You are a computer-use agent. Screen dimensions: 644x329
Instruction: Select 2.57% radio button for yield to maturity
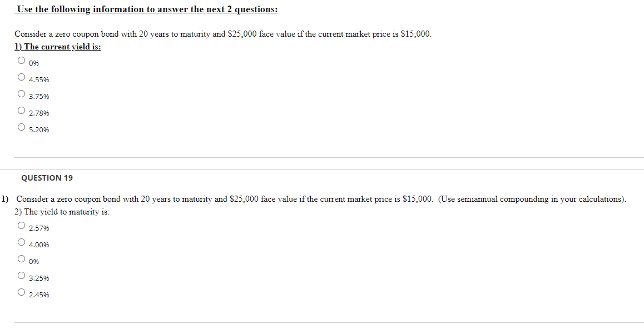(x=21, y=226)
